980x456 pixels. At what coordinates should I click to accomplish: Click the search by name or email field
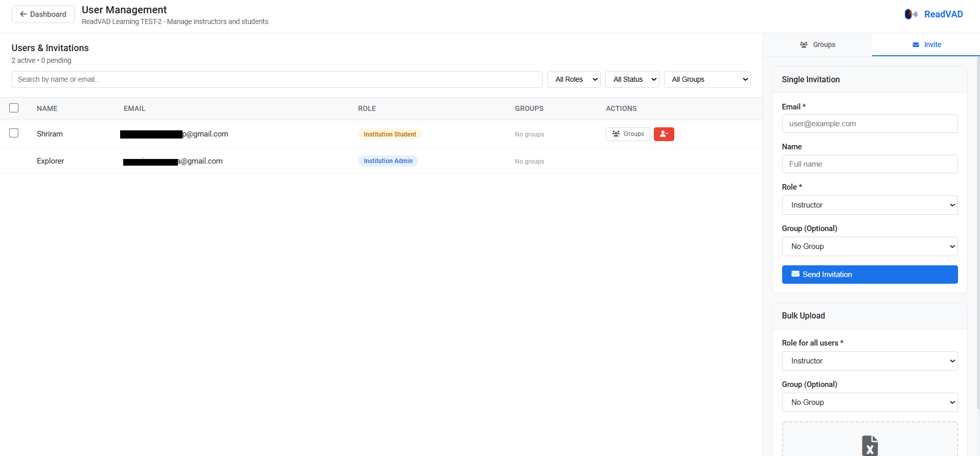click(277, 79)
